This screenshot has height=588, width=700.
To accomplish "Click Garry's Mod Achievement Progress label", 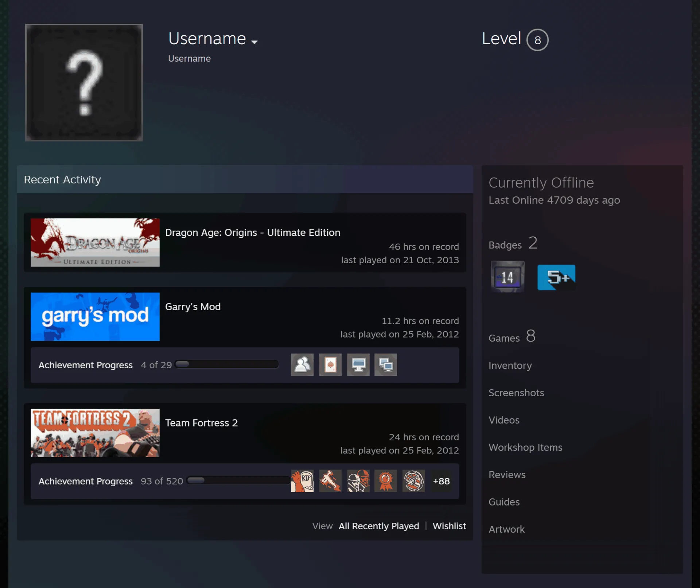I will click(x=86, y=365).
